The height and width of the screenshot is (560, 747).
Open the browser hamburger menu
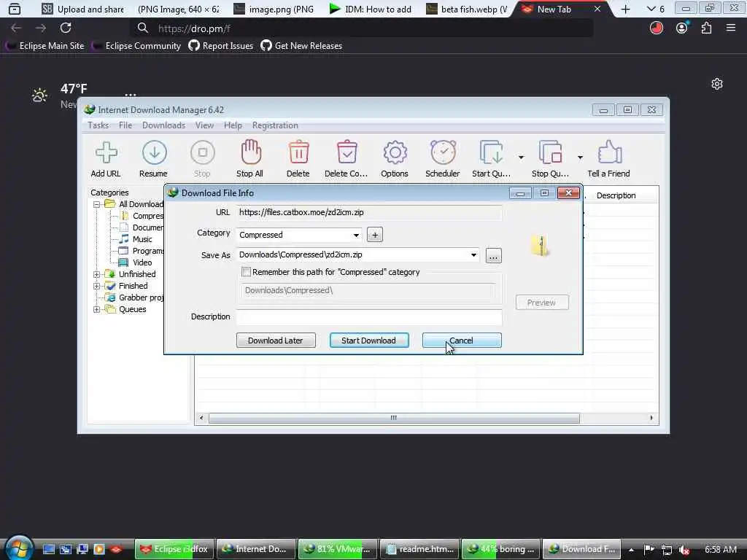tap(731, 28)
